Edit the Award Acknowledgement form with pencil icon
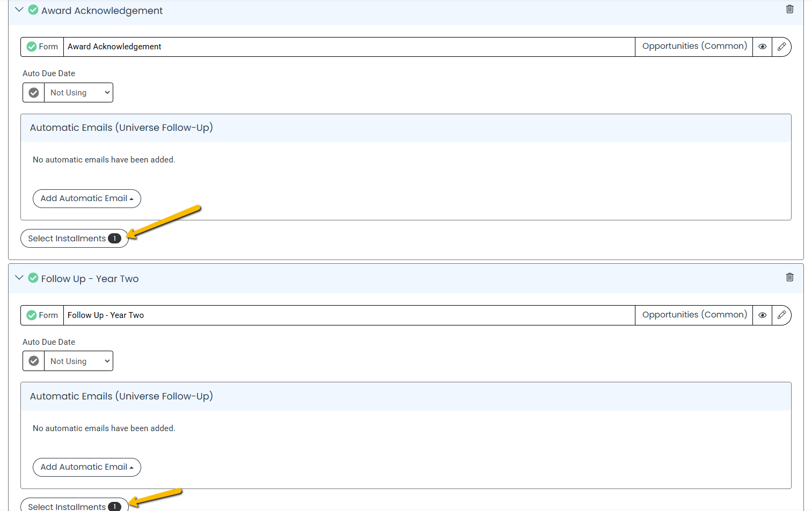Image resolution: width=812 pixels, height=511 pixels. 781,47
